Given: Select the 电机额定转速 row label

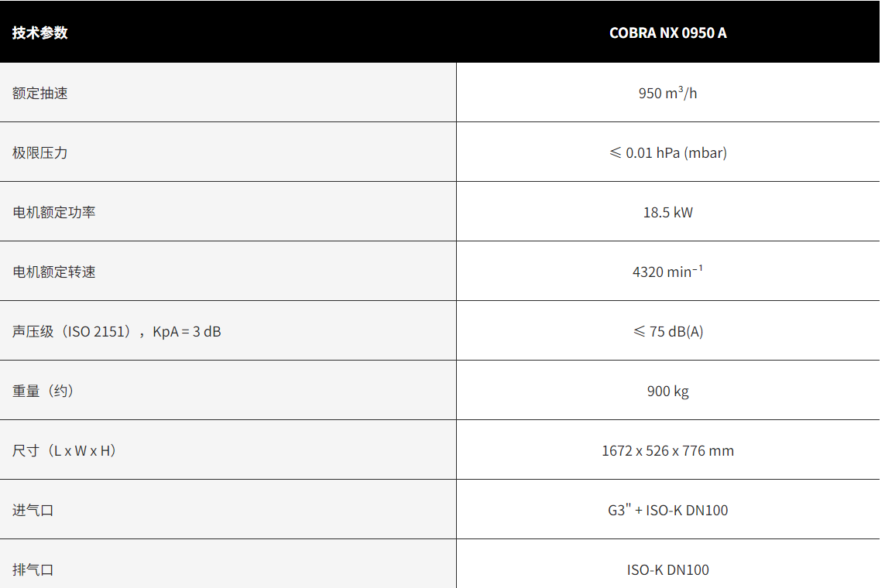Looking at the screenshot, I should pos(54,272).
